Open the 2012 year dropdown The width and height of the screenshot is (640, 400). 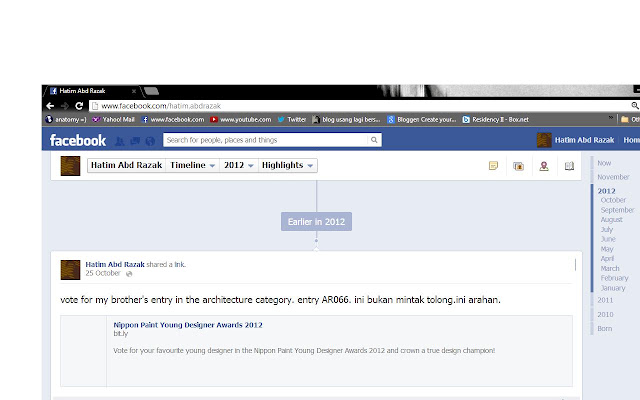click(x=239, y=165)
